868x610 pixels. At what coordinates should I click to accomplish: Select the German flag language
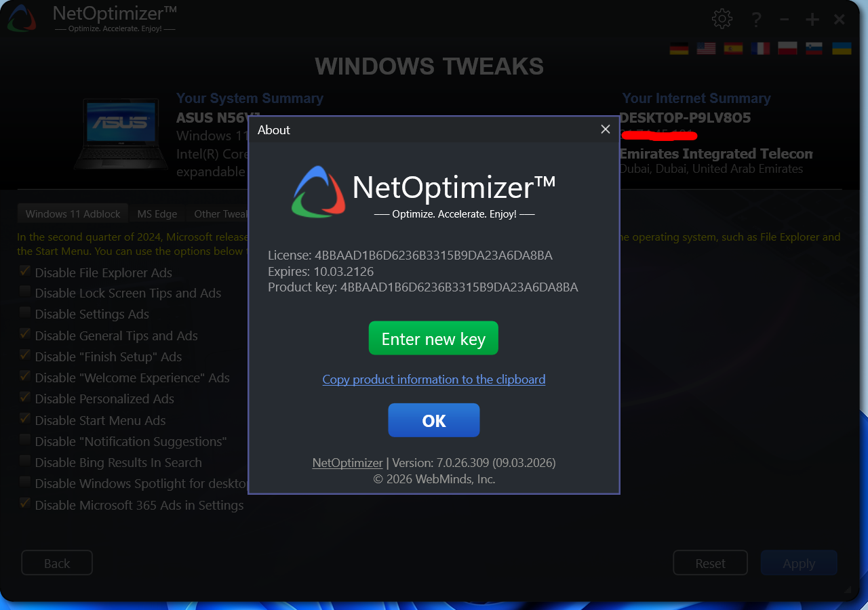[679, 49]
